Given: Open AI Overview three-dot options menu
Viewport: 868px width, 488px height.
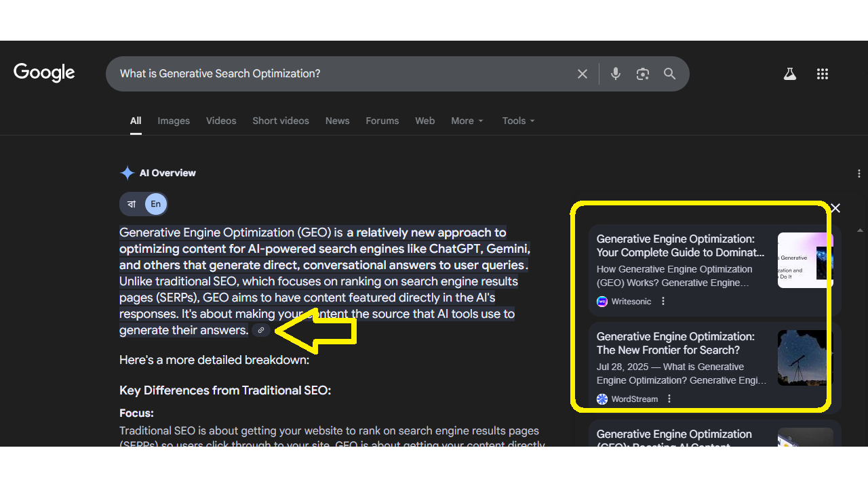Looking at the screenshot, I should (859, 174).
